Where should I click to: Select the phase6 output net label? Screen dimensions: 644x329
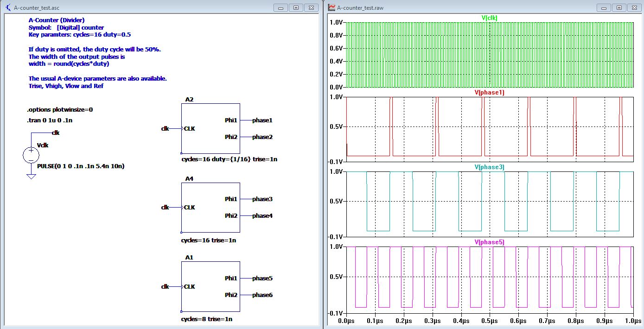[x=261, y=295]
